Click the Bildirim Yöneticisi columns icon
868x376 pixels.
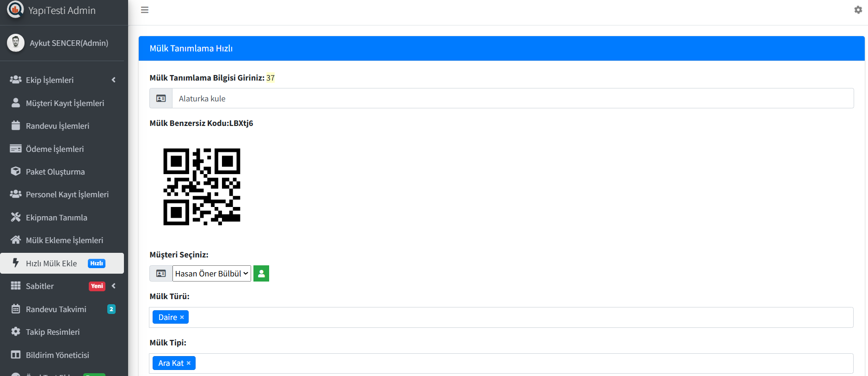[x=16, y=355]
